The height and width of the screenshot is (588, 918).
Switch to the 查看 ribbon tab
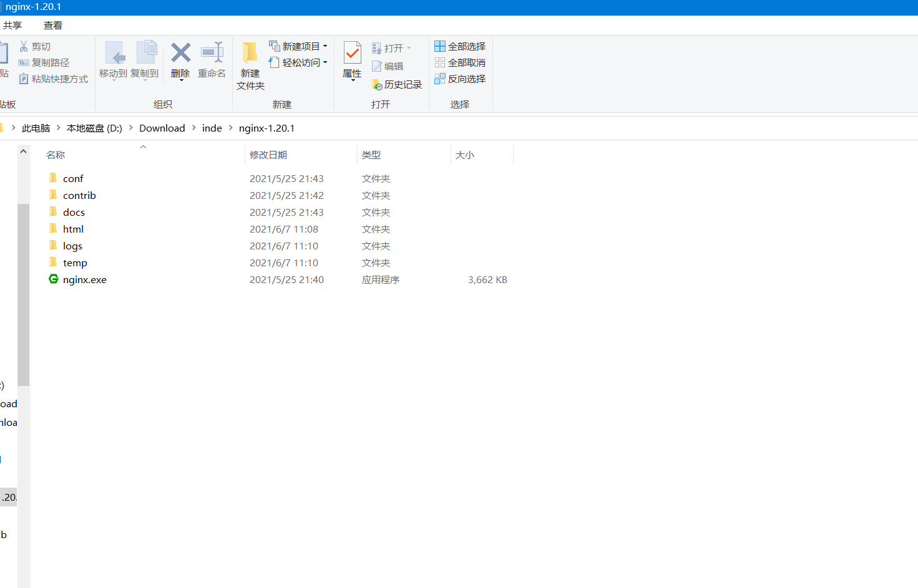pyautogui.click(x=52, y=25)
